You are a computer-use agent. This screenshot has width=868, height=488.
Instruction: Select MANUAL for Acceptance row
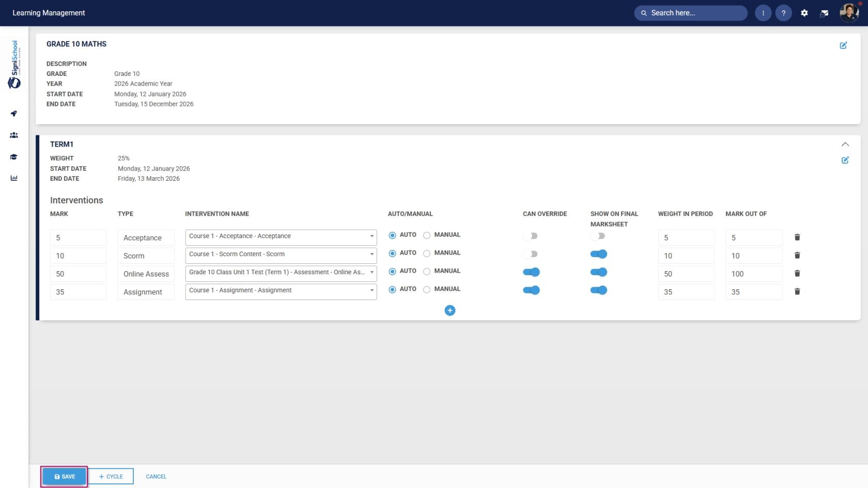tap(427, 235)
